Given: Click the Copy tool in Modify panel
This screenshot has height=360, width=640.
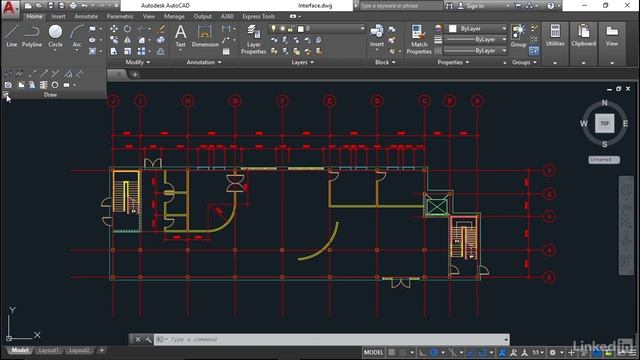Looking at the screenshot, I should tap(114, 40).
